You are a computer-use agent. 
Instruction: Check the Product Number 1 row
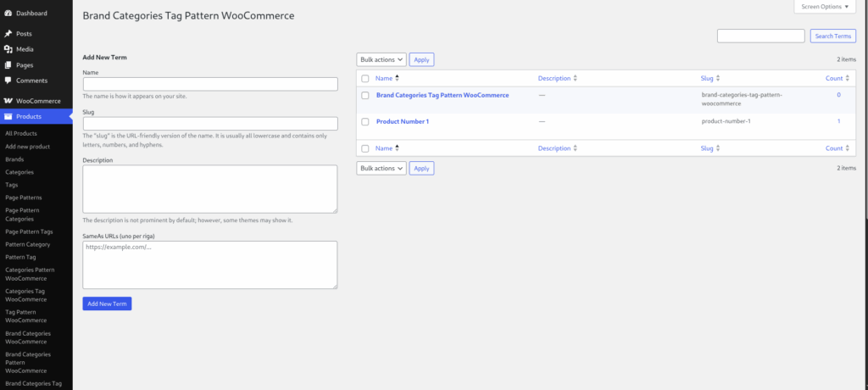click(364, 122)
